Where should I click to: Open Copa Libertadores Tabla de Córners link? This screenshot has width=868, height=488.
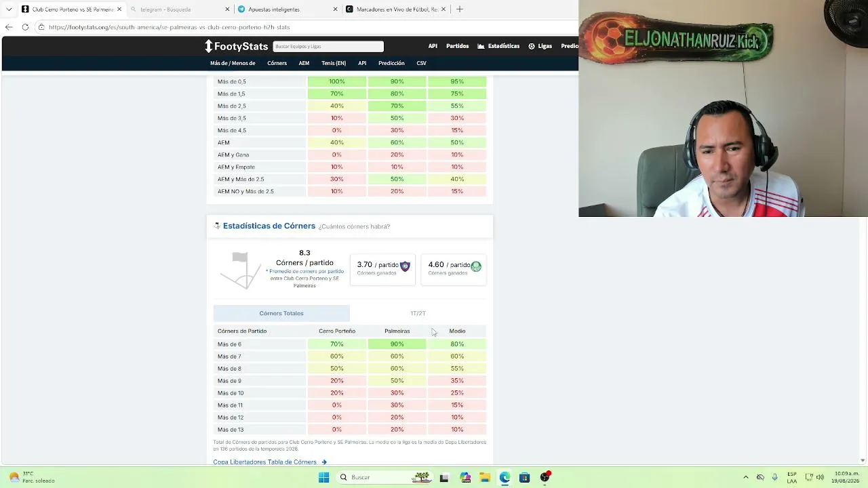(x=264, y=462)
